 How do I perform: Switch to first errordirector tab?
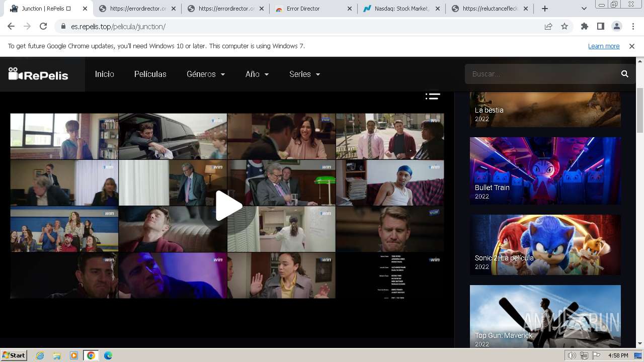137,9
